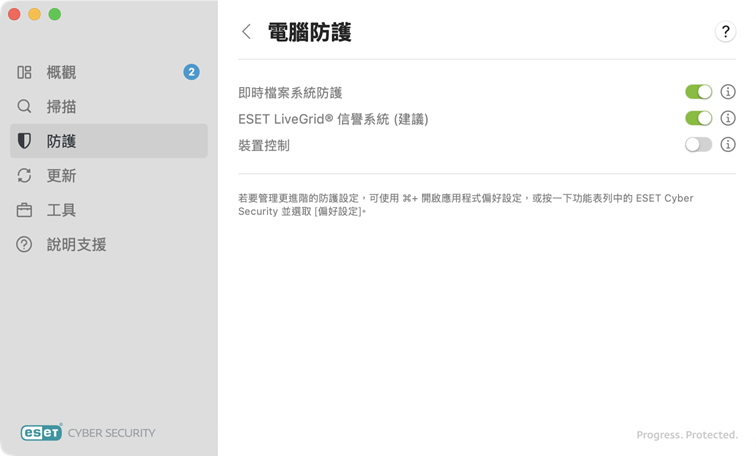
Task: Click the red close window button
Action: (x=14, y=14)
